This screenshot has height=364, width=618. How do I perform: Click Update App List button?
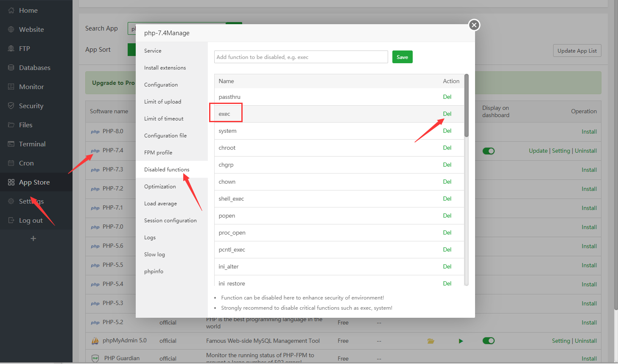tap(577, 51)
